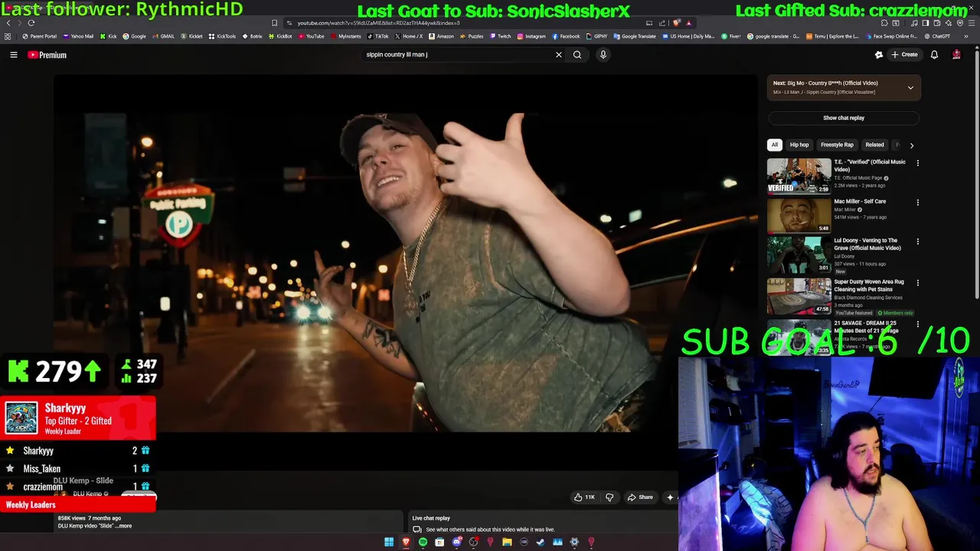Expand the Next up mix playlist
This screenshot has height=551, width=980.
(910, 88)
